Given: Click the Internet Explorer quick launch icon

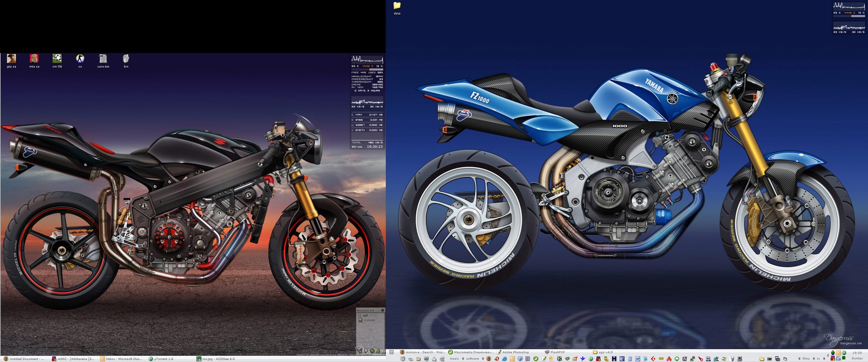Looking at the screenshot, I should point(505,359).
